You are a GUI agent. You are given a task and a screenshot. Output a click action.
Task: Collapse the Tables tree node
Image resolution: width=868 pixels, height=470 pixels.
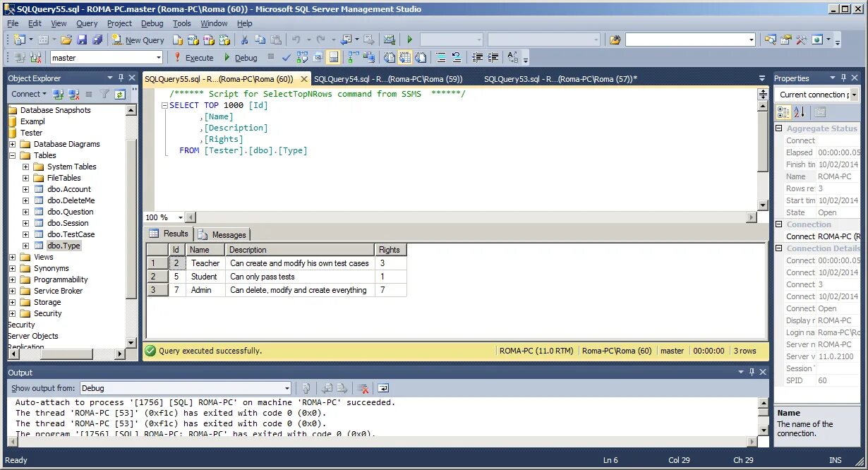tap(13, 155)
